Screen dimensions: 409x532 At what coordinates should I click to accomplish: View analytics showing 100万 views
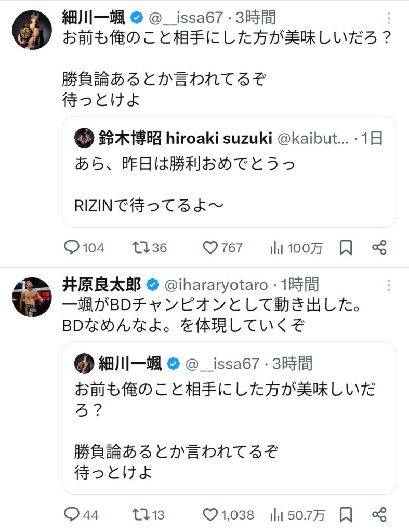(275, 248)
